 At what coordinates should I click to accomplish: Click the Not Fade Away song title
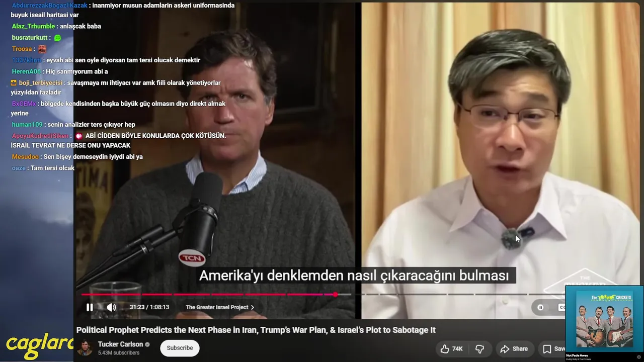[577, 355]
